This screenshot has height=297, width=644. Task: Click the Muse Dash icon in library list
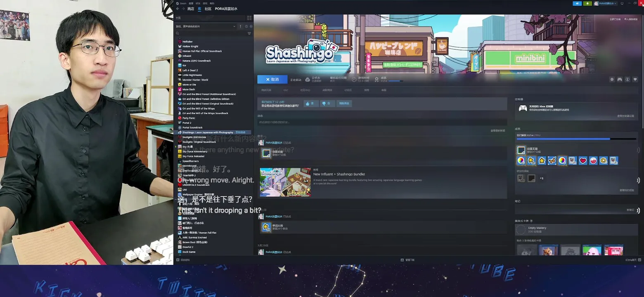pos(180,89)
